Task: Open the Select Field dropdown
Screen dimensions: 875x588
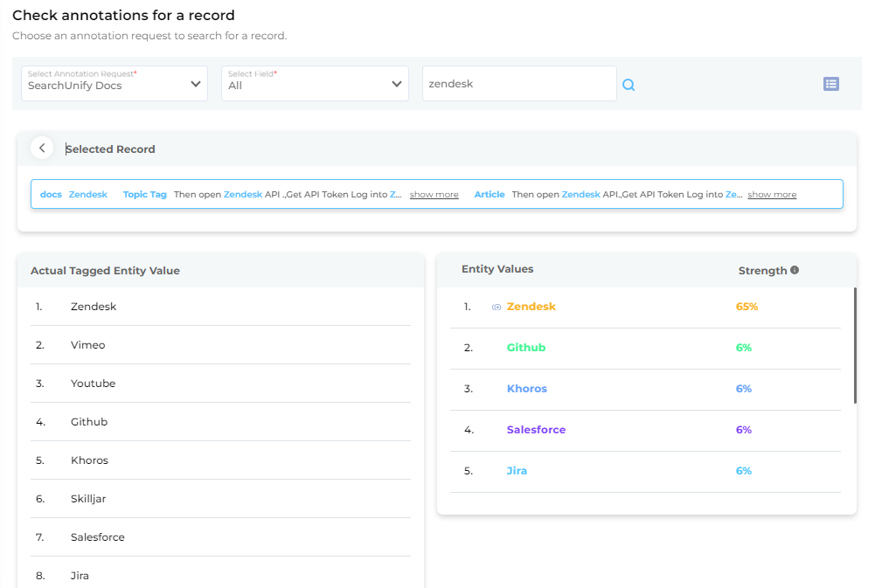Action: (x=315, y=84)
